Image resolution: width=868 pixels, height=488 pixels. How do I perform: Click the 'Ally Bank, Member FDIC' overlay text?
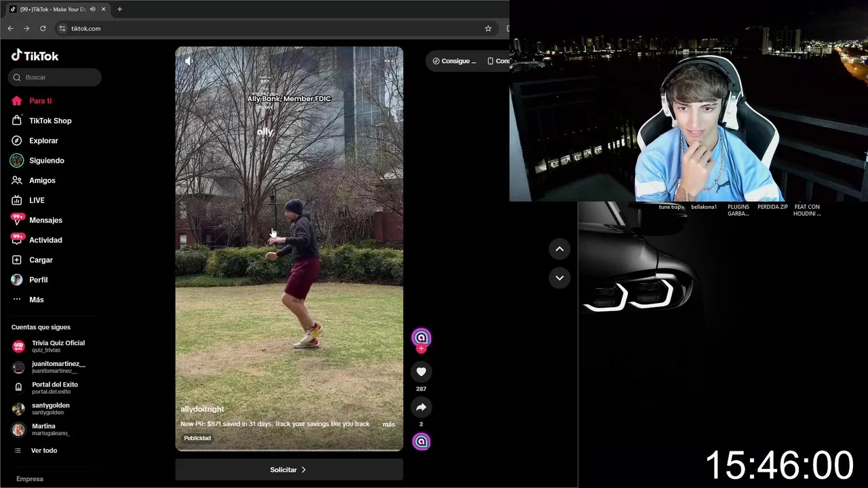pos(289,99)
